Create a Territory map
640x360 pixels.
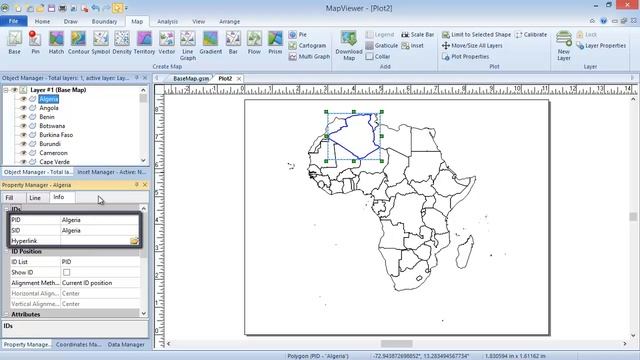point(144,42)
